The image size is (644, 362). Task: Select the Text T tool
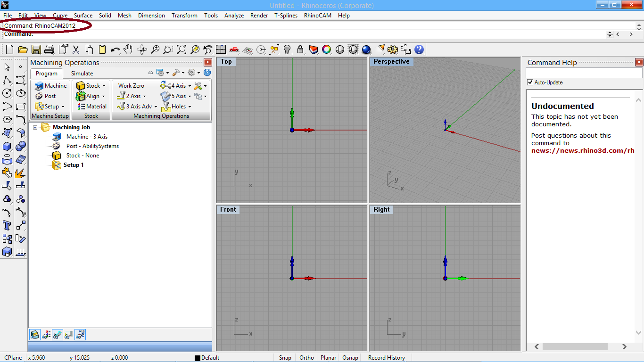[7, 225]
